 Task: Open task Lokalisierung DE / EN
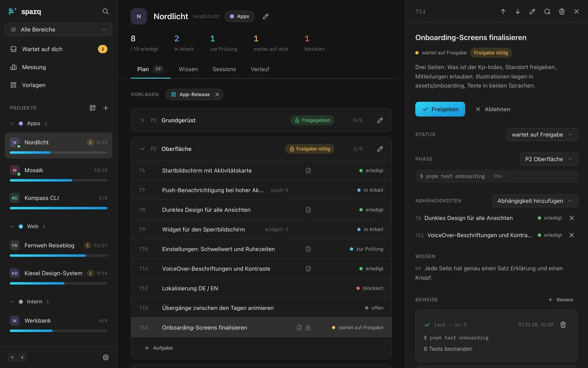261,288
